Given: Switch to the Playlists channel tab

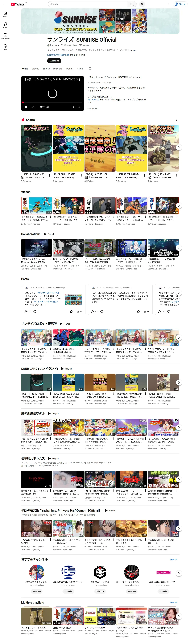Looking at the screenshot, I should [x=58, y=69].
